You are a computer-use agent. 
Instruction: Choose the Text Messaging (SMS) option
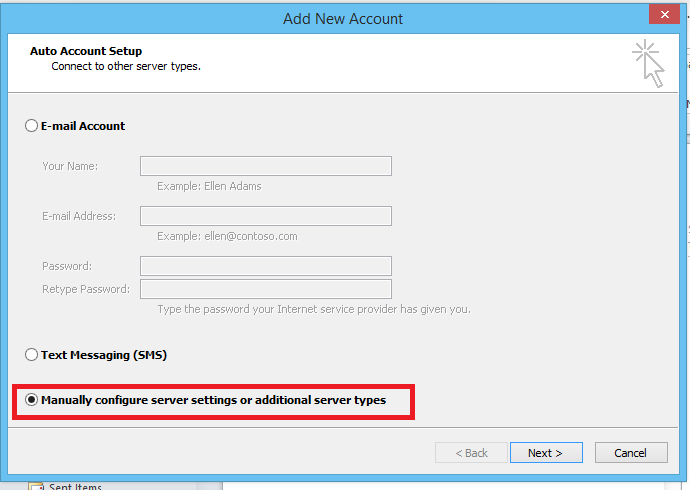[x=31, y=355]
